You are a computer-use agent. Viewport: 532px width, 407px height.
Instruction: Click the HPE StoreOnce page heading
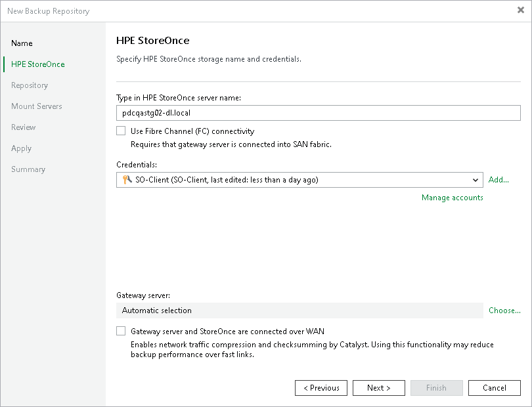pyautogui.click(x=152, y=40)
